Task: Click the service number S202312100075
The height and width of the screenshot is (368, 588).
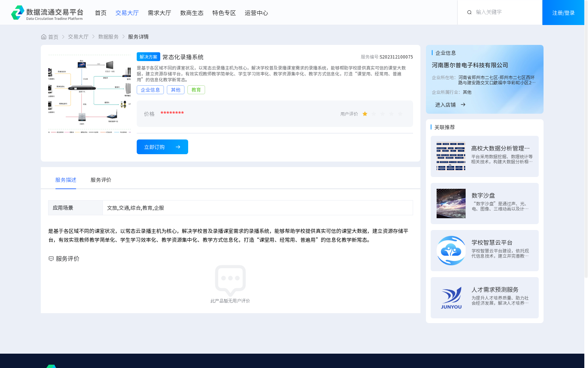Action: click(x=396, y=57)
